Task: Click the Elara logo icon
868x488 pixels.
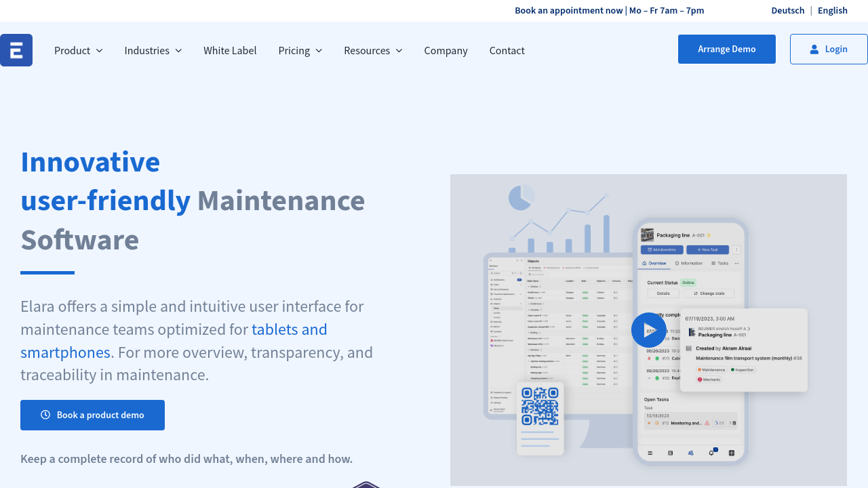Action: pyautogui.click(x=16, y=50)
